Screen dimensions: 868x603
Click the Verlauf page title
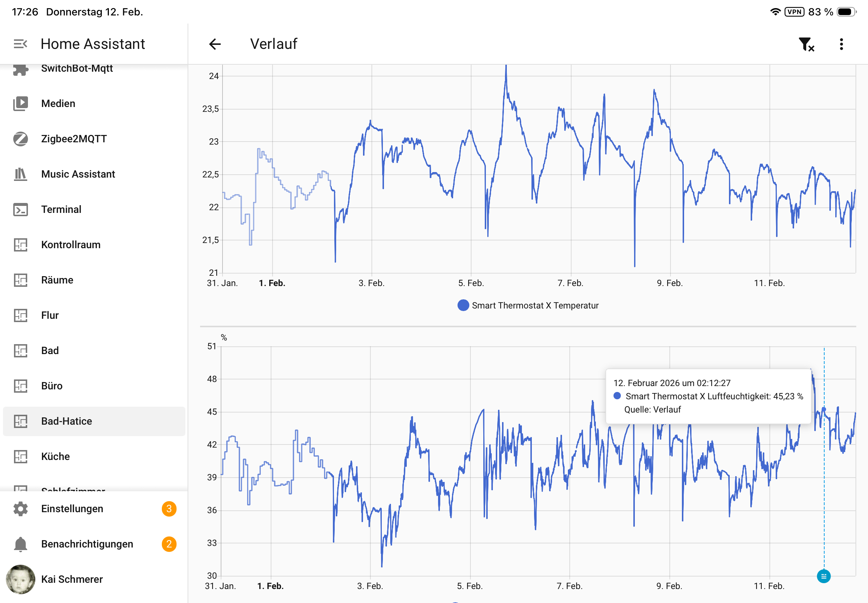[x=274, y=44]
